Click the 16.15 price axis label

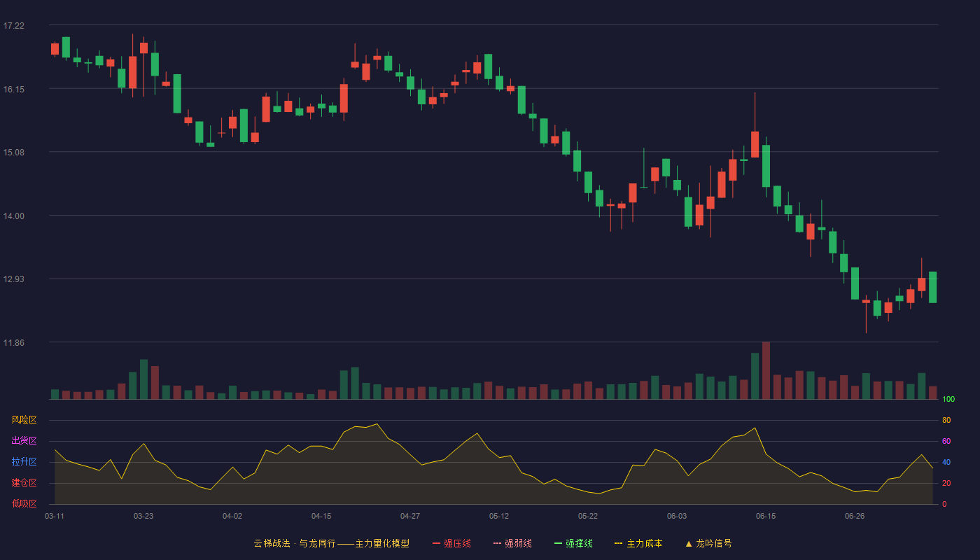13,90
